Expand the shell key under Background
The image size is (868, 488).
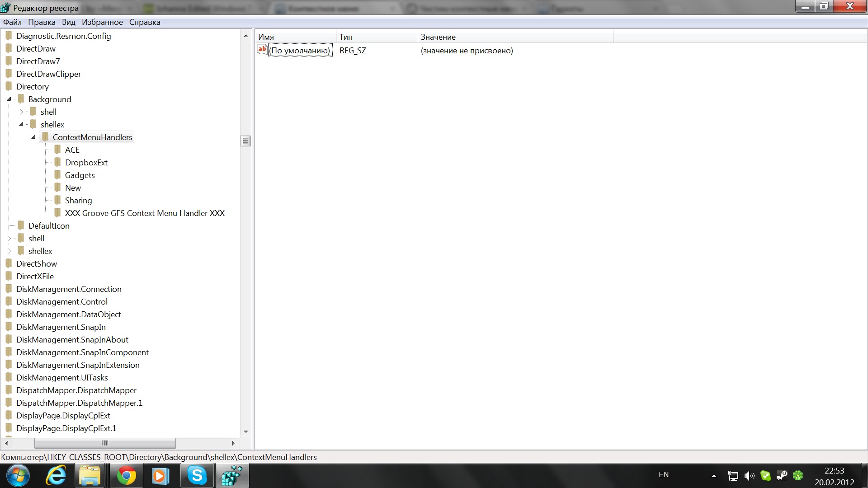tap(21, 112)
